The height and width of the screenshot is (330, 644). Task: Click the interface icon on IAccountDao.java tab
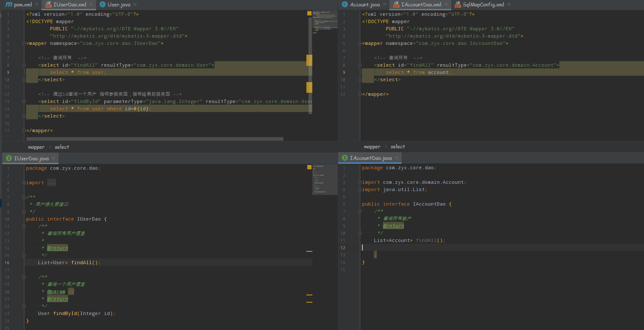tap(344, 158)
